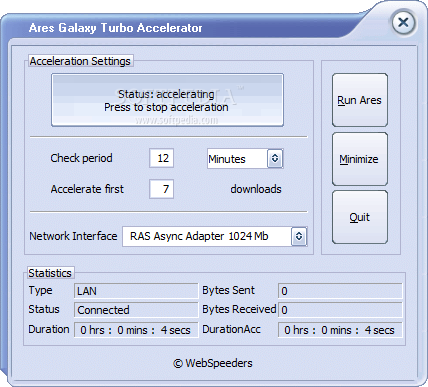Click the Status field showing Connected
The image size is (428, 387).
(136, 310)
